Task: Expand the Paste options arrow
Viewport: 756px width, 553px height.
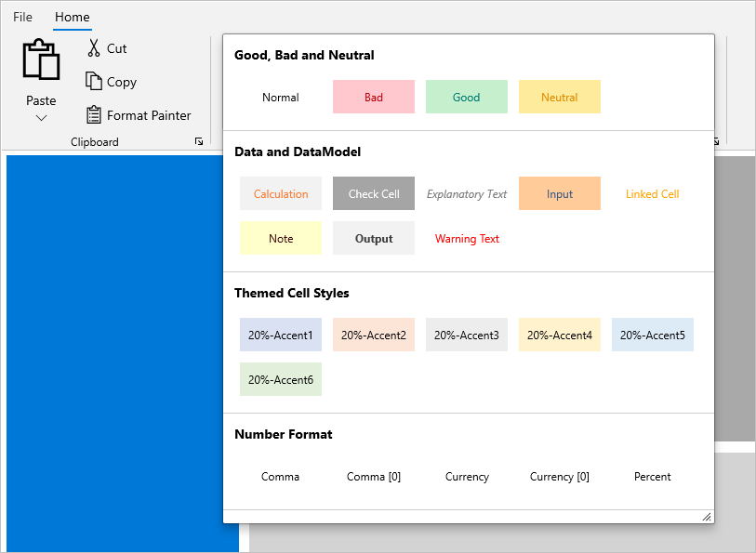Action: pyautogui.click(x=42, y=118)
